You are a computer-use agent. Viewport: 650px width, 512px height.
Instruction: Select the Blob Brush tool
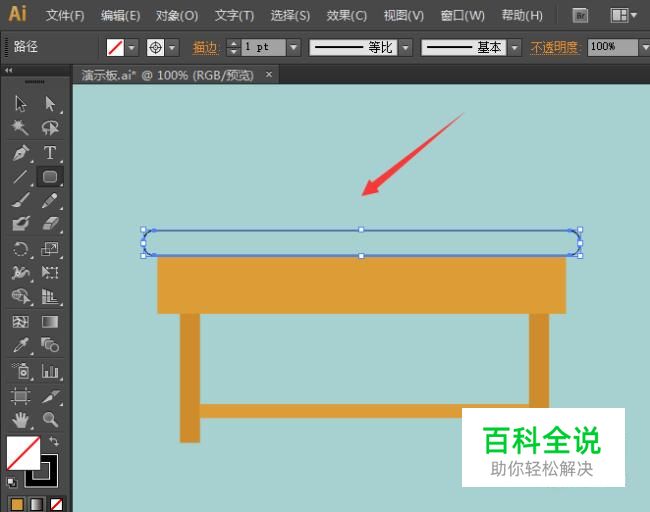pyautogui.click(x=20, y=224)
